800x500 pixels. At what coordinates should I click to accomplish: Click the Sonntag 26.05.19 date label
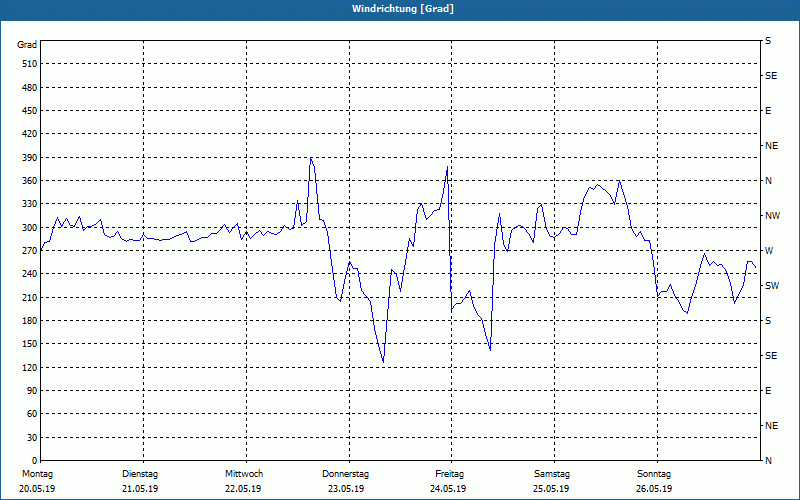click(654, 481)
